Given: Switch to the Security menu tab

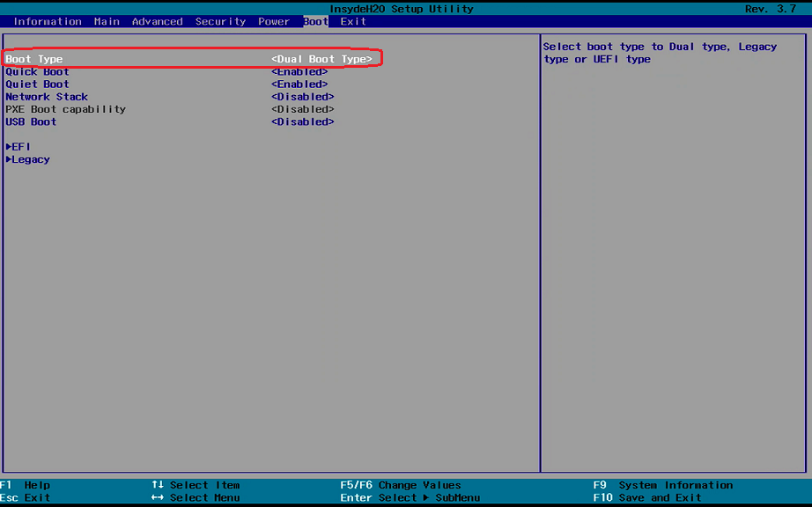Looking at the screenshot, I should tap(220, 21).
